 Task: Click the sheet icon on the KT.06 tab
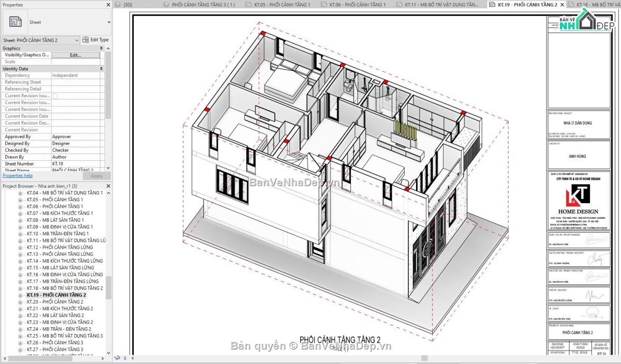[x=324, y=5]
